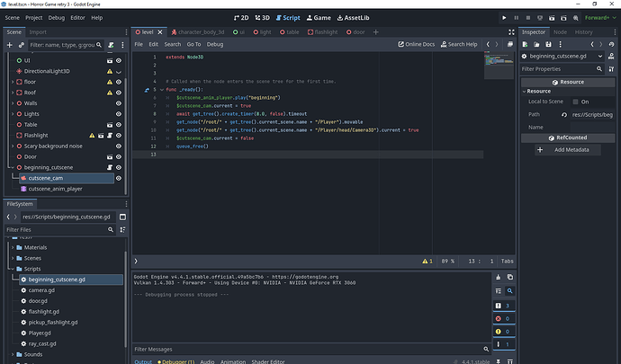Viewport: 621px width, 364px height.
Task: Go to next edited script location
Action: (497, 44)
